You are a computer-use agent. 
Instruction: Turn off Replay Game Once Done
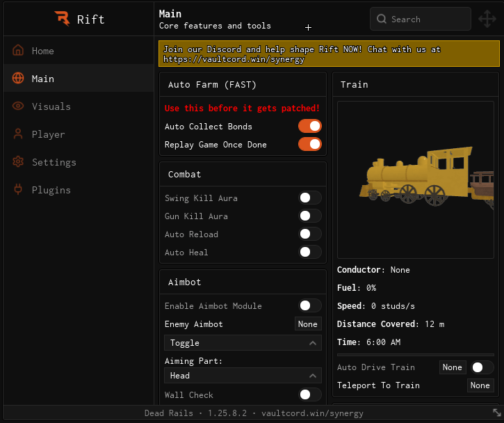(310, 144)
